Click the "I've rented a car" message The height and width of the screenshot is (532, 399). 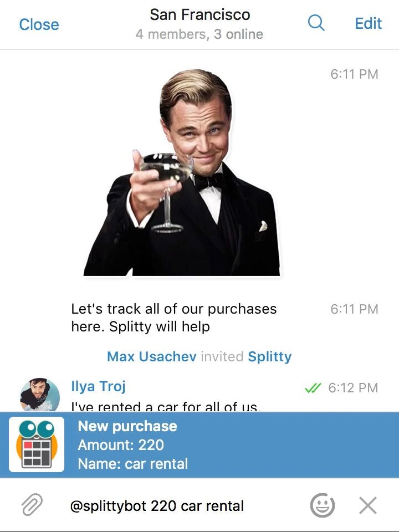click(166, 406)
